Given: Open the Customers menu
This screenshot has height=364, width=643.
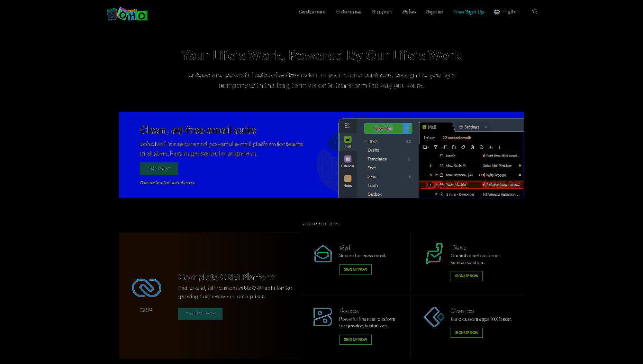Looking at the screenshot, I should click(312, 12).
